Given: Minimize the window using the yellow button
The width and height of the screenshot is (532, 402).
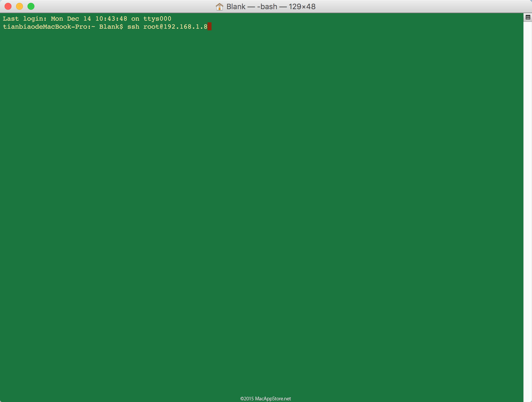Looking at the screenshot, I should [19, 6].
